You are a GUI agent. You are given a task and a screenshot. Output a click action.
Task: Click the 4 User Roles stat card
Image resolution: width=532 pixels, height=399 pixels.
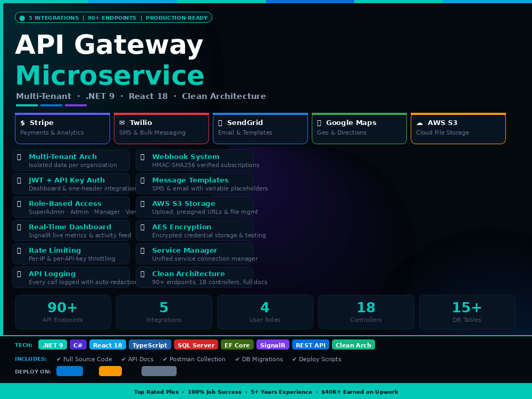265,312
